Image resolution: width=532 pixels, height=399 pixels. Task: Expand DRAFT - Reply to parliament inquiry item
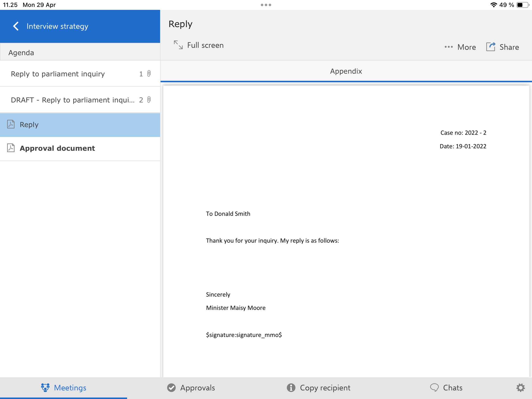pyautogui.click(x=73, y=100)
